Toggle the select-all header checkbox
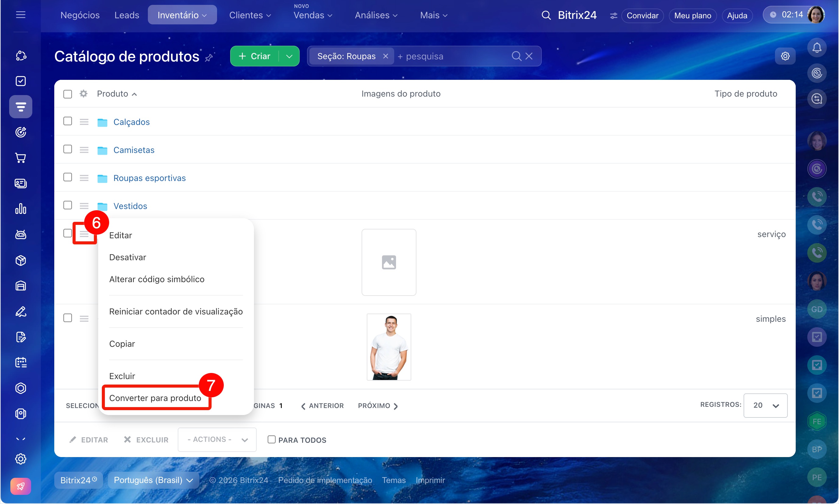This screenshot has height=504, width=839. click(68, 94)
